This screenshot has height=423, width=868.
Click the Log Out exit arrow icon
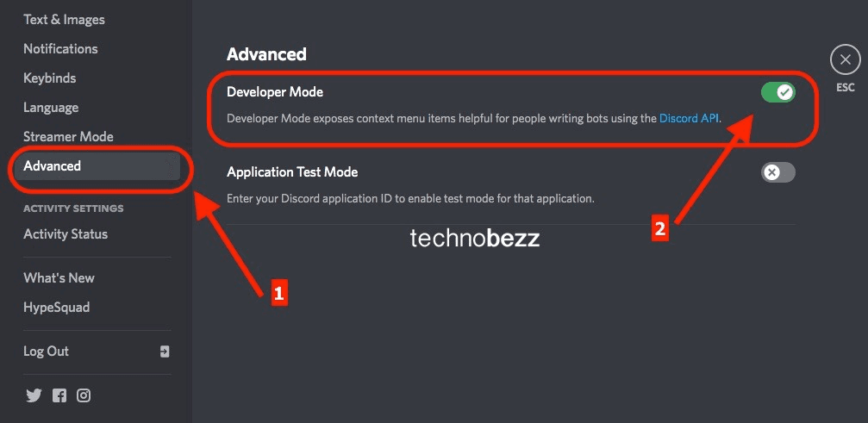[x=165, y=351]
